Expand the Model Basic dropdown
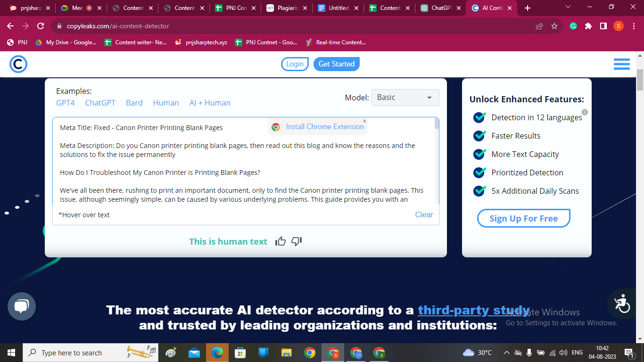This screenshot has height=362, width=644. 405,98
